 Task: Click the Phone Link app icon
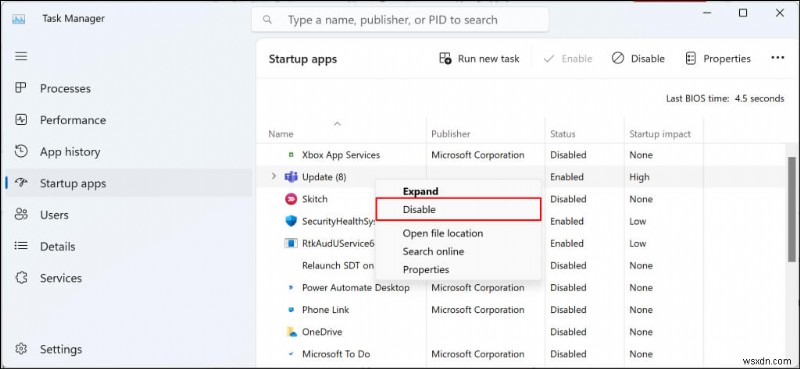[x=291, y=310]
